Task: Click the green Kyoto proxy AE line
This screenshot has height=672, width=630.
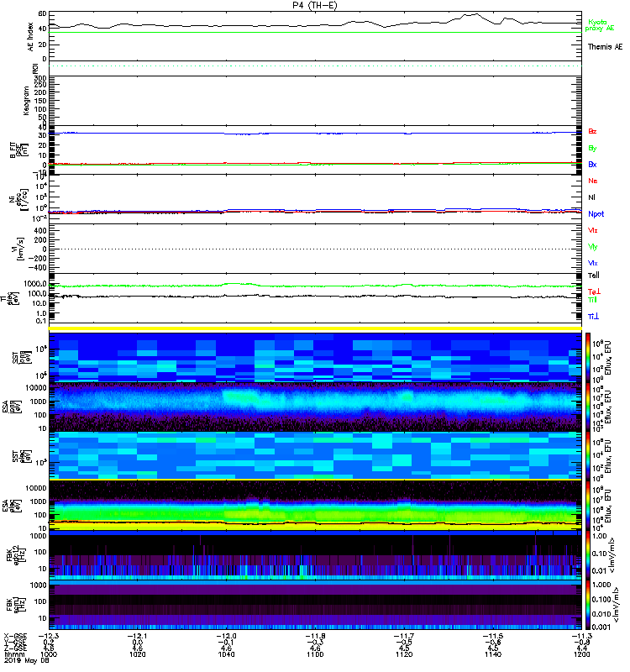Action: (x=315, y=32)
